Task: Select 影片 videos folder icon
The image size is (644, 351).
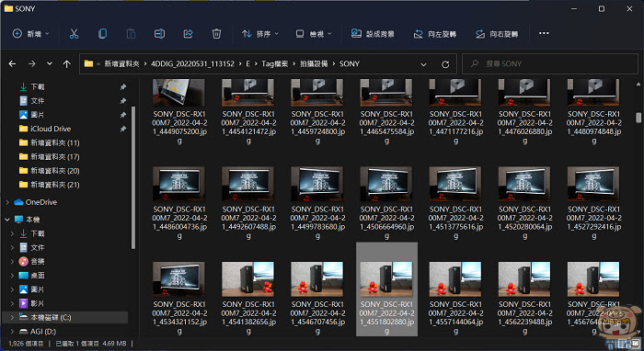Action: tap(23, 303)
